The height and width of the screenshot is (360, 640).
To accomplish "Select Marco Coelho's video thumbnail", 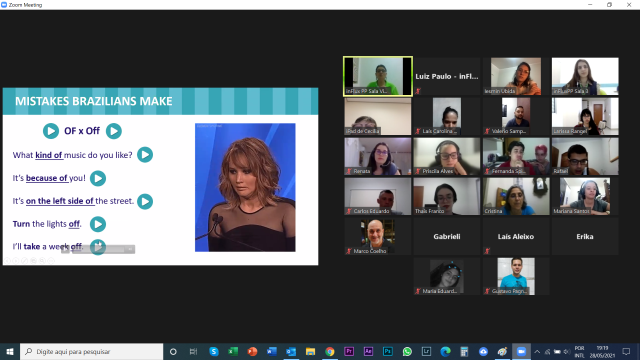I will pos(378,236).
